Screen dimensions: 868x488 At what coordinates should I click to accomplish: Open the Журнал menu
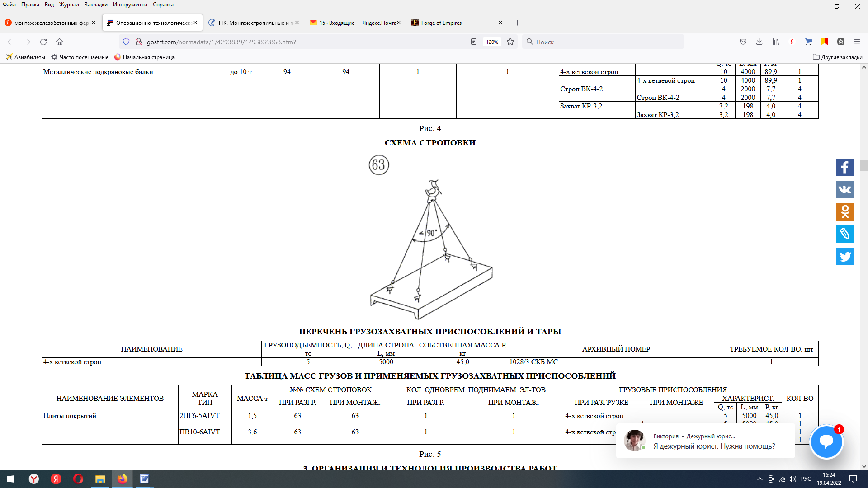(69, 5)
